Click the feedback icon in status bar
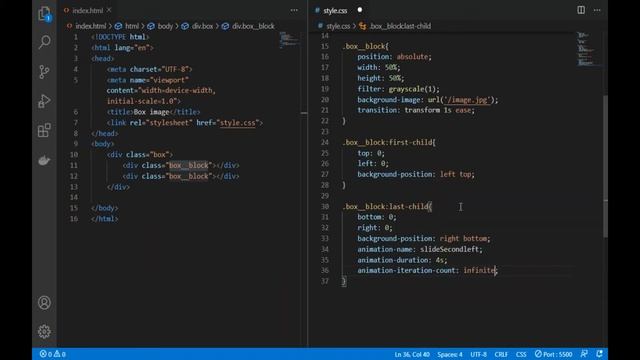The image size is (640, 360). click(584, 354)
